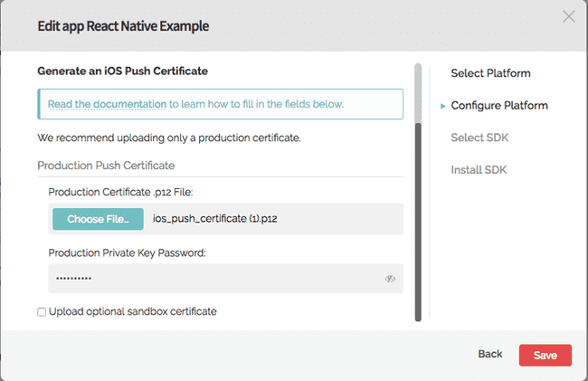Screen dimensions: 588x381
Task: Click the Production Push Certificate section header
Action: pos(106,166)
